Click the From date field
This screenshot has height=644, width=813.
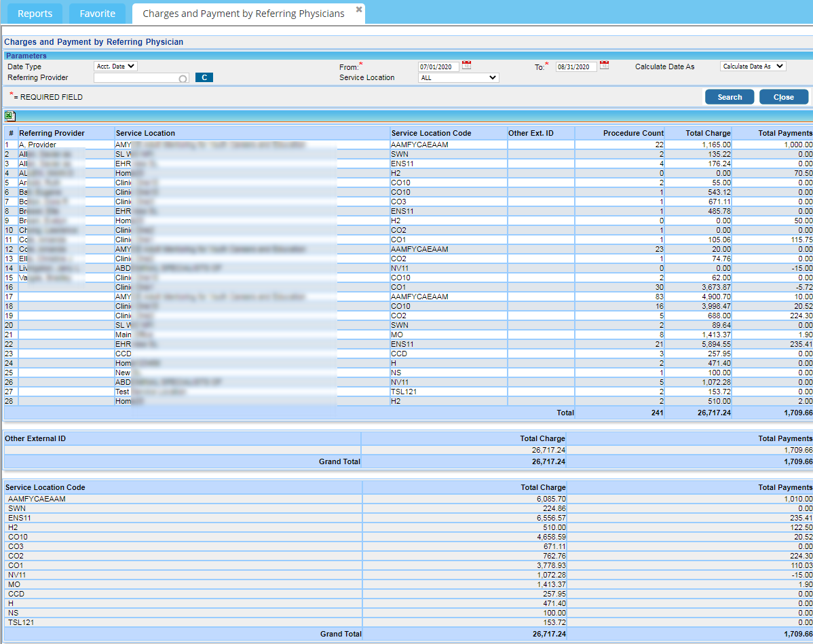coord(438,67)
